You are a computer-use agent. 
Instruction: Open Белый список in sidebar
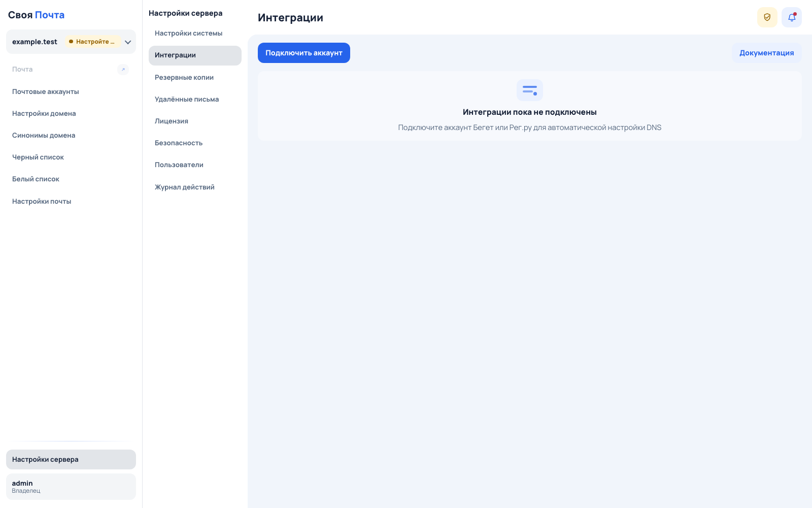(71, 179)
